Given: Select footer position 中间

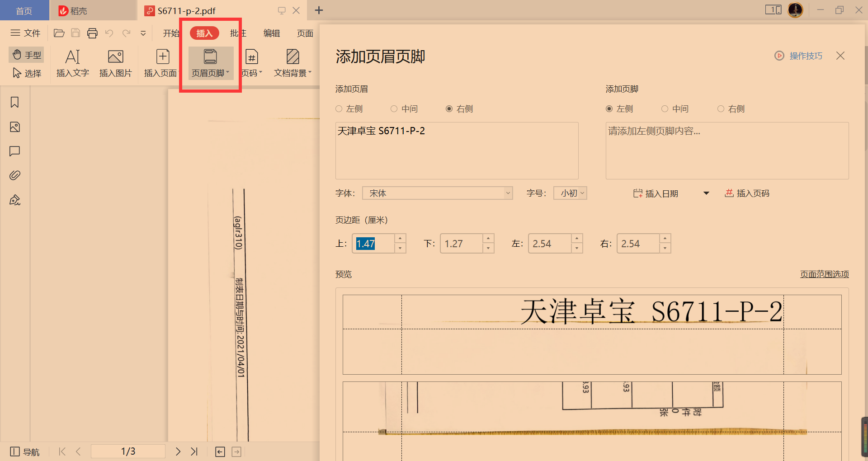Looking at the screenshot, I should 675,109.
